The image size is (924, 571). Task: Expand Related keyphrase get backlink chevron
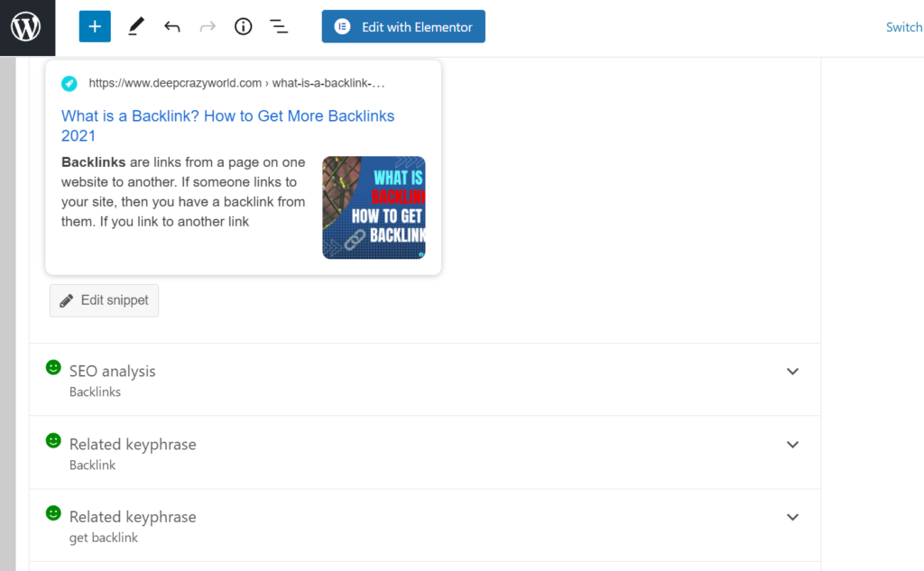coord(792,517)
